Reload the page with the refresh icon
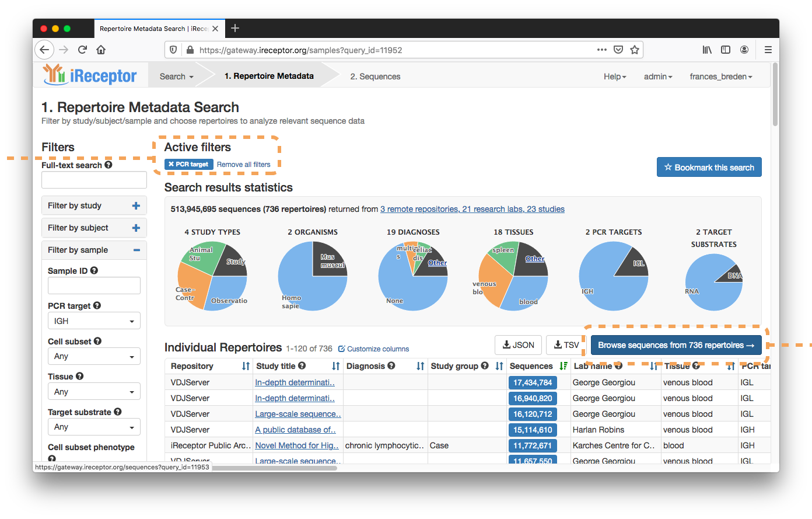812x519 pixels. tap(82, 50)
